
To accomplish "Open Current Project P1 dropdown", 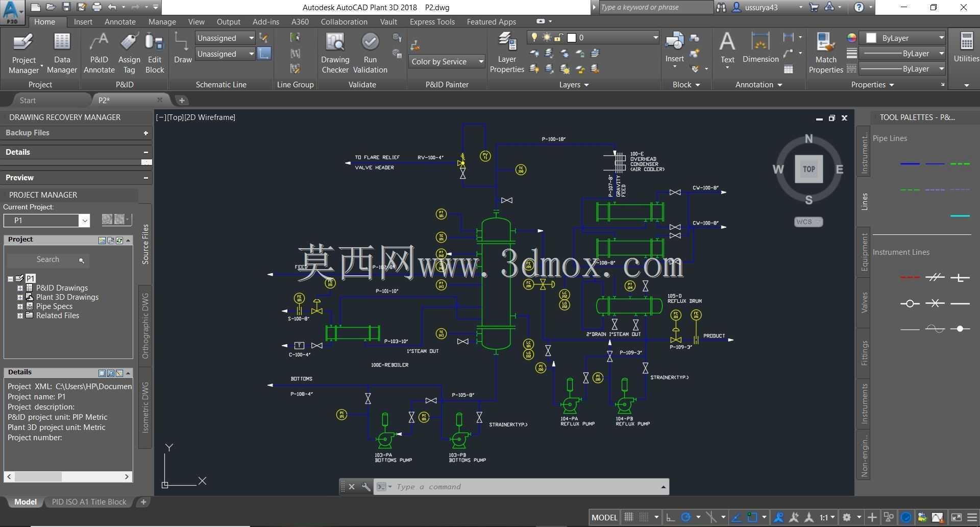I will click(46, 221).
